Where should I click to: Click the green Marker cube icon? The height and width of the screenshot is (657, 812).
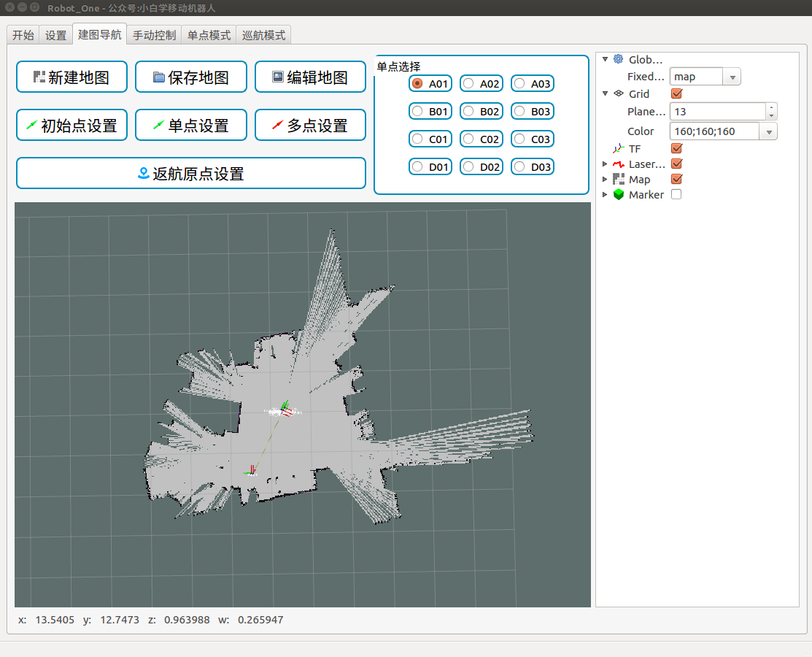click(x=619, y=194)
